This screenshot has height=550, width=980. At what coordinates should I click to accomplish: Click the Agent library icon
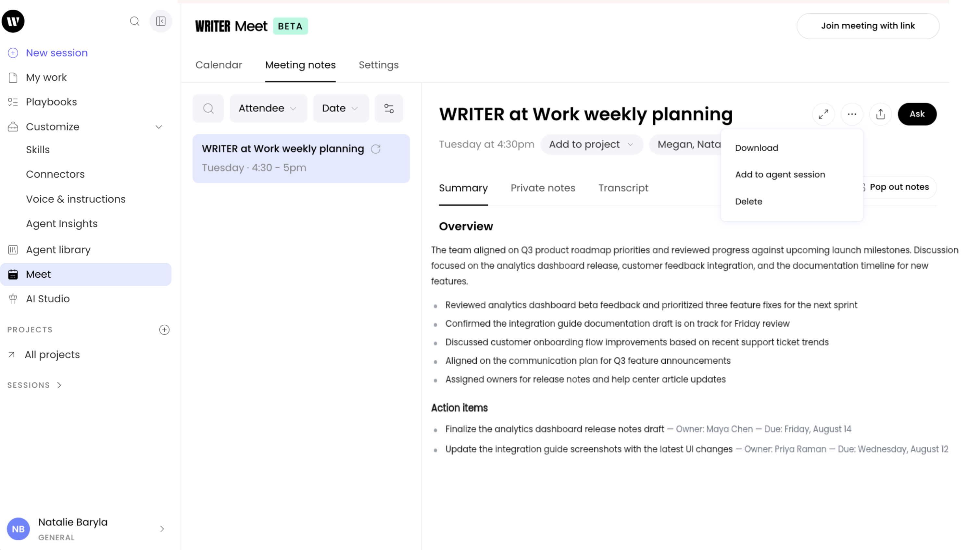pos(13,250)
